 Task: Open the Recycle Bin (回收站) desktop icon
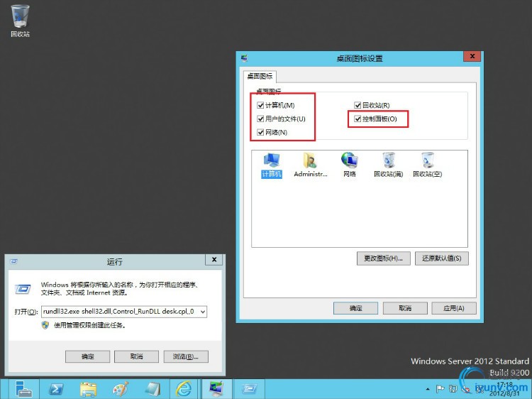click(20, 21)
